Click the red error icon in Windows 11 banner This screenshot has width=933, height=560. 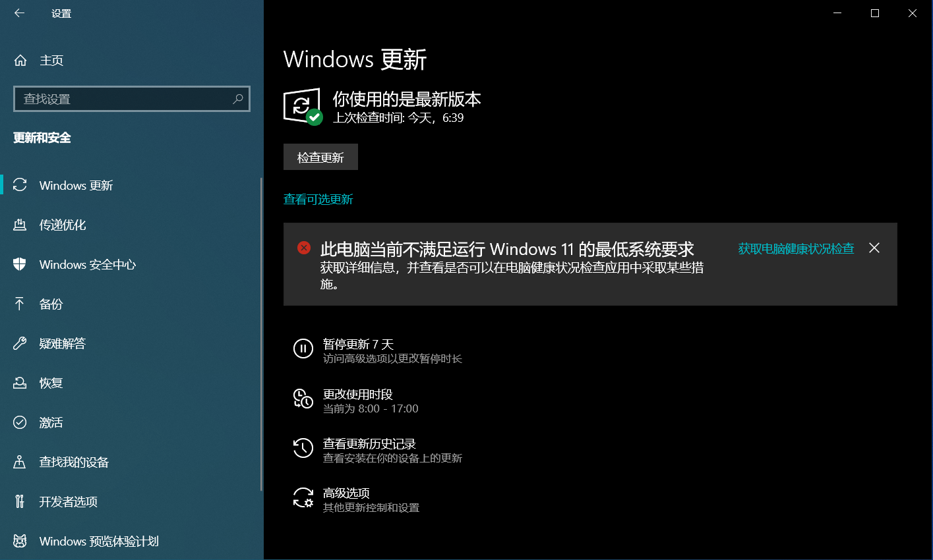tap(304, 248)
